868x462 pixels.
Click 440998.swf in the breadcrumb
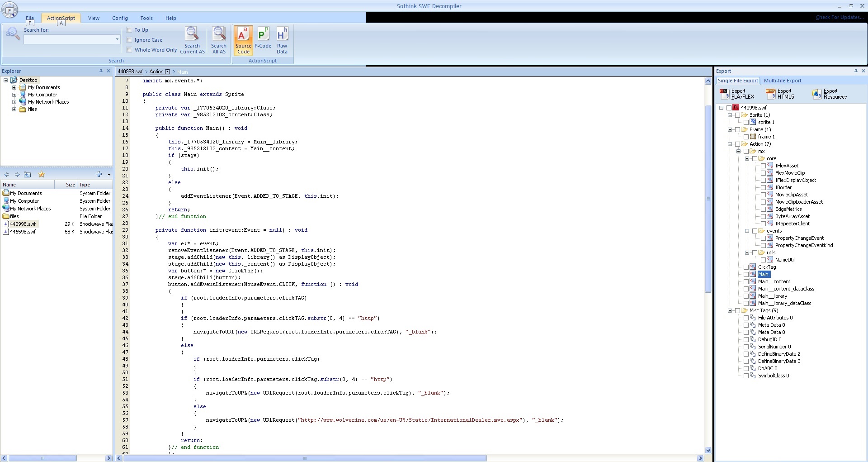coord(130,71)
